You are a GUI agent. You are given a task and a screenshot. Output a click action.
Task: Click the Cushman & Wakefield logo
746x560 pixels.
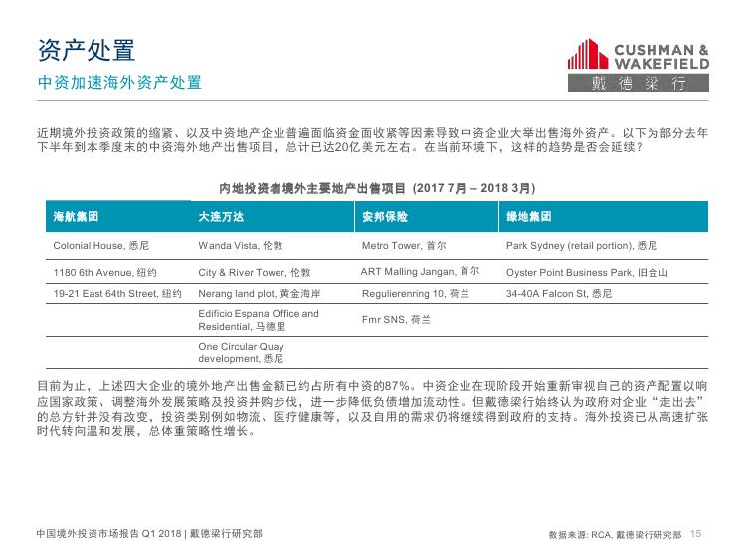tap(638, 65)
